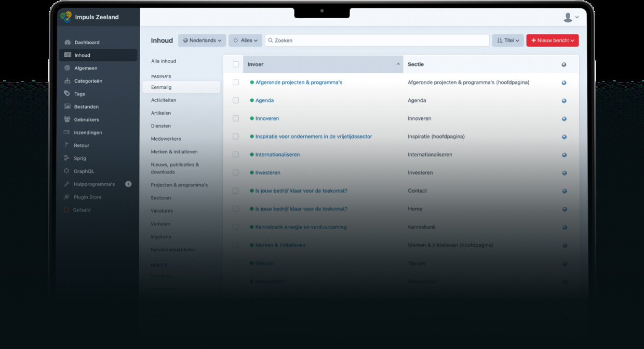Click the Algemeen globe icon in sidebar

67,68
